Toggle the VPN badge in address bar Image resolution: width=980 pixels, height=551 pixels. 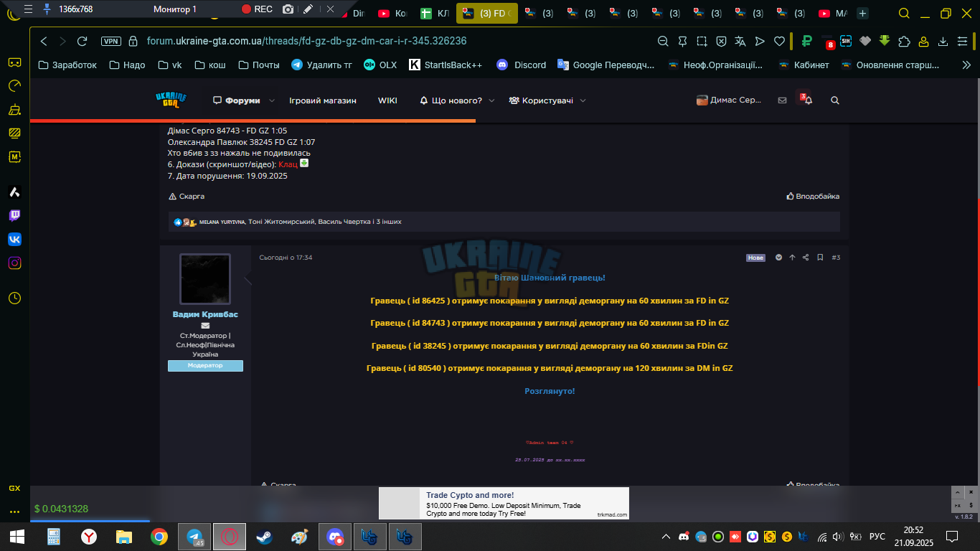coord(111,42)
